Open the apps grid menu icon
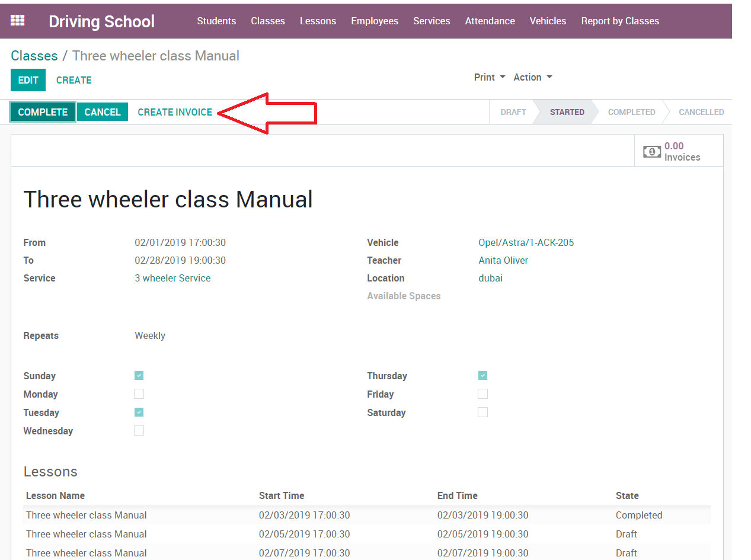 (18, 21)
